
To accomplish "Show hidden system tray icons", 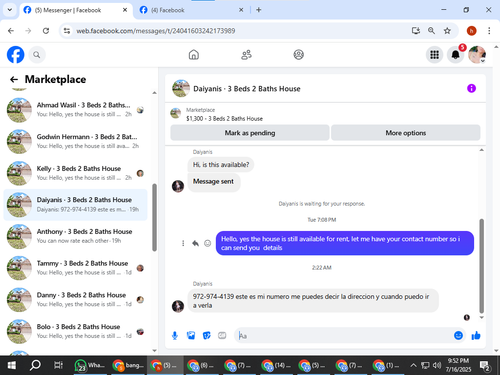I will point(413,366).
